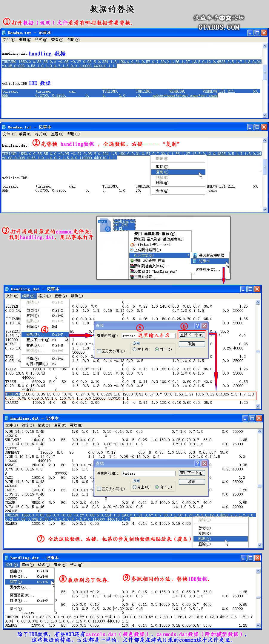
Task: Click 查找内容 field in Find dialog marked 这里输入车名
Action: (x=148, y=336)
